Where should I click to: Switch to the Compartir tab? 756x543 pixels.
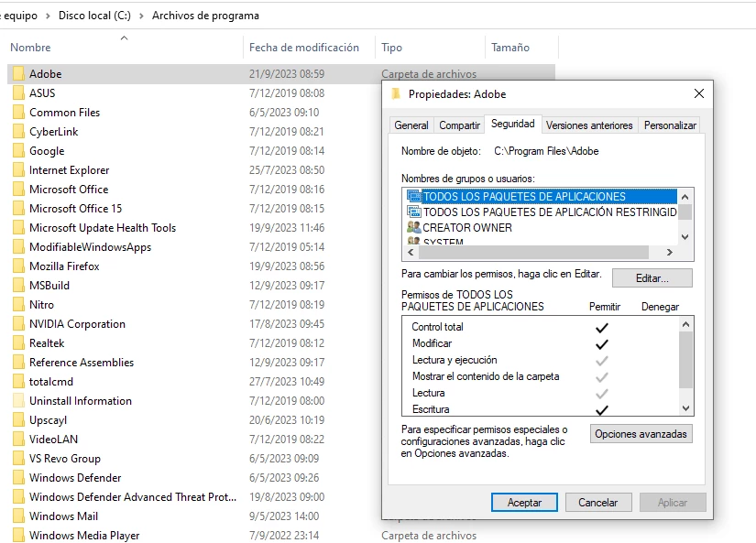459,125
